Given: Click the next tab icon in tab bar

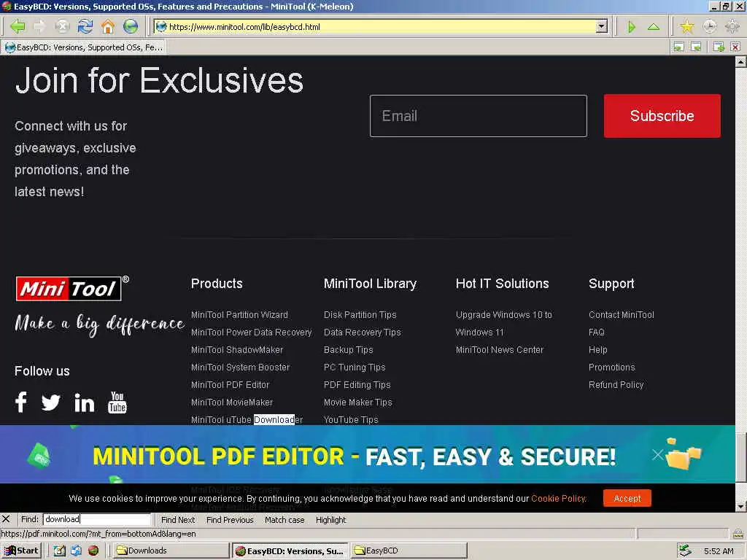Looking at the screenshot, I should (x=696, y=47).
